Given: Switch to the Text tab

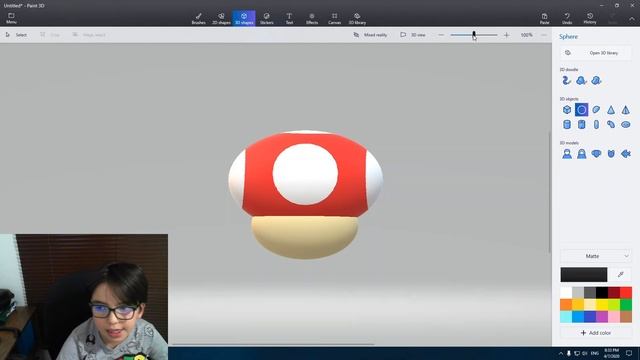Looking at the screenshot, I should click(x=289, y=18).
